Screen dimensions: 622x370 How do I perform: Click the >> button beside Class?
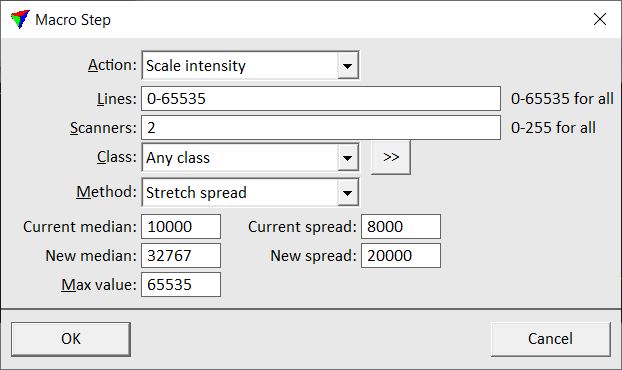(391, 157)
